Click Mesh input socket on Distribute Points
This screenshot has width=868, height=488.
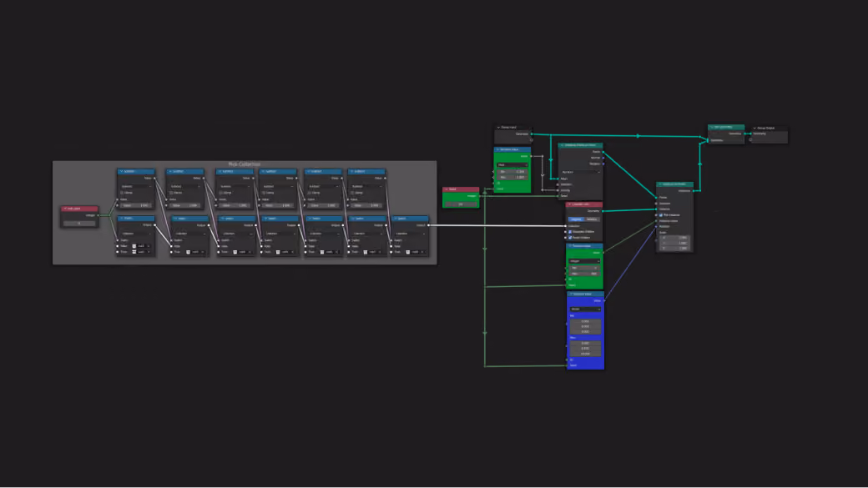pyautogui.click(x=558, y=179)
